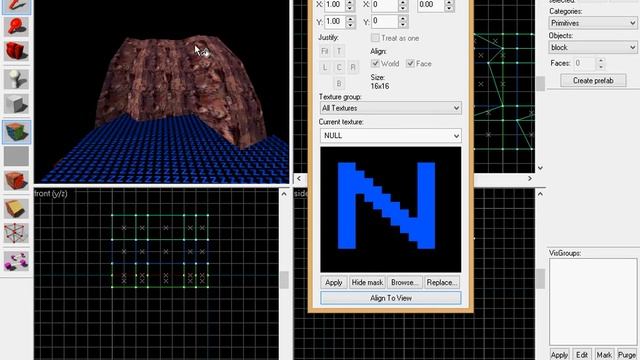Click the shift Y input field

click(x=384, y=22)
